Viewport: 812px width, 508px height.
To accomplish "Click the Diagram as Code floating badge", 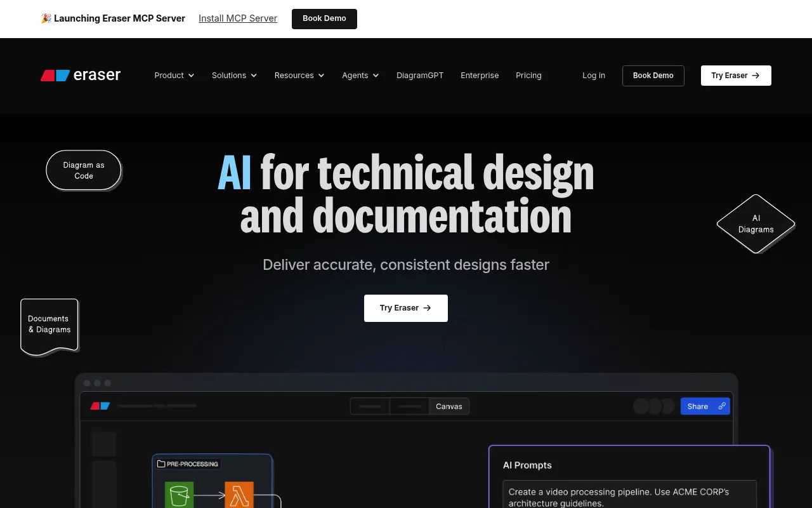I will (x=84, y=170).
